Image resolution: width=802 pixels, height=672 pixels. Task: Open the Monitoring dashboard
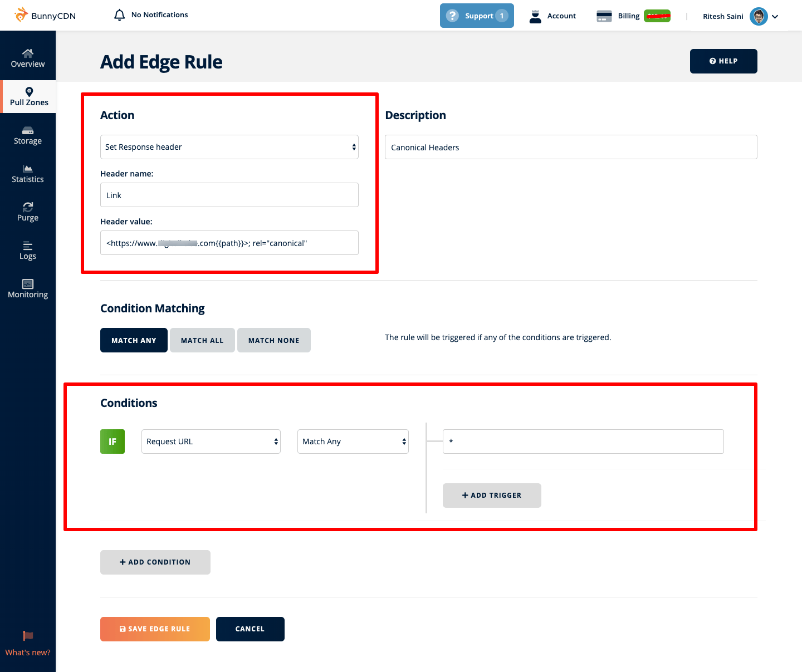point(27,288)
